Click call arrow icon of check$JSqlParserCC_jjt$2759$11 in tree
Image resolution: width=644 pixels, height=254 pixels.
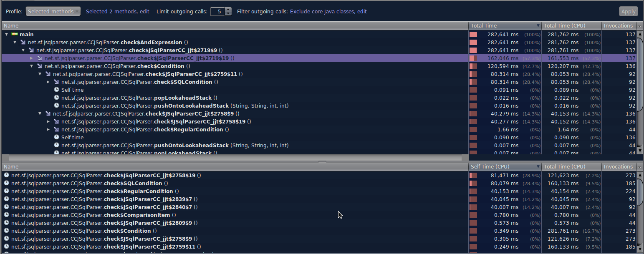click(x=48, y=74)
